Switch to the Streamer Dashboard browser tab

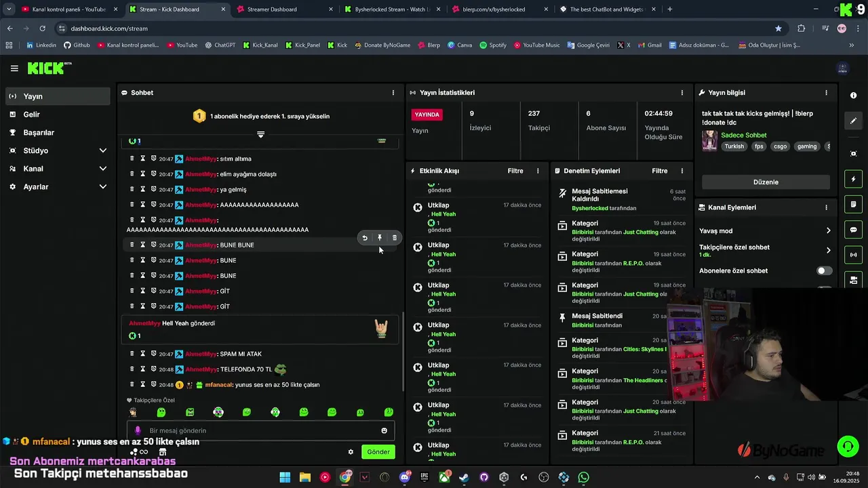[x=285, y=9]
